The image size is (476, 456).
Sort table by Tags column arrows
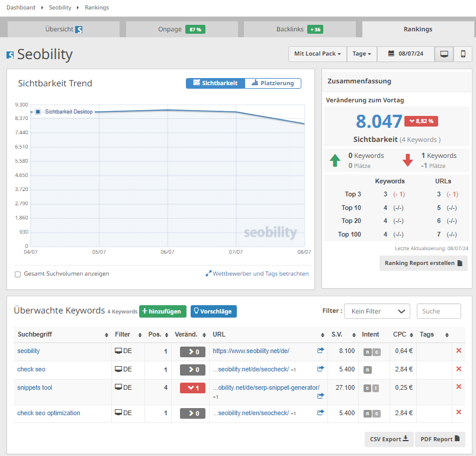pos(447,335)
